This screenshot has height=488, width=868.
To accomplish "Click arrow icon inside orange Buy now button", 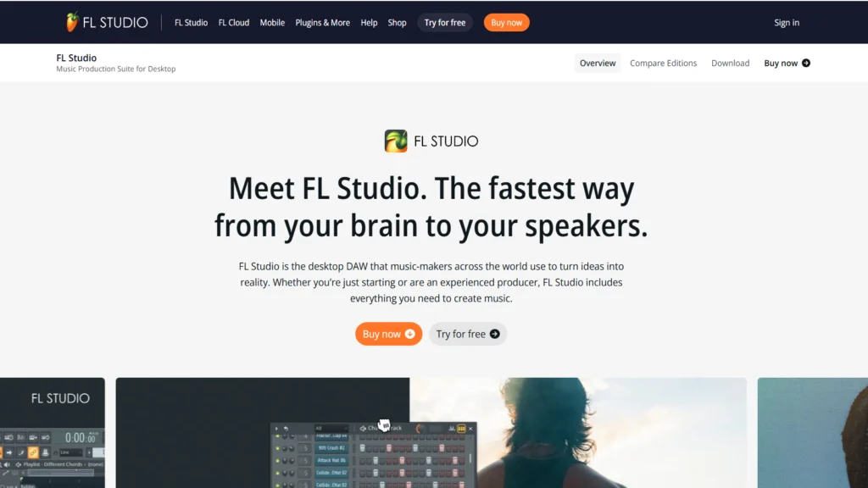I will pyautogui.click(x=409, y=334).
